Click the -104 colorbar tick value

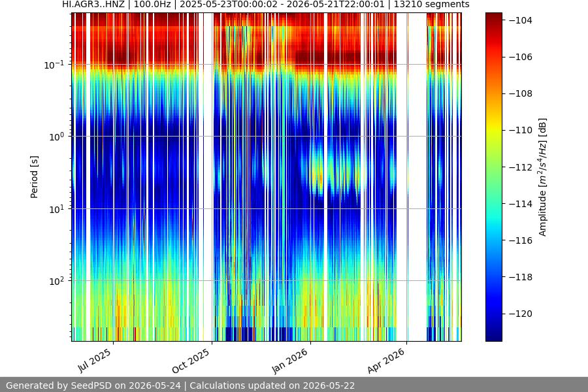click(x=521, y=20)
